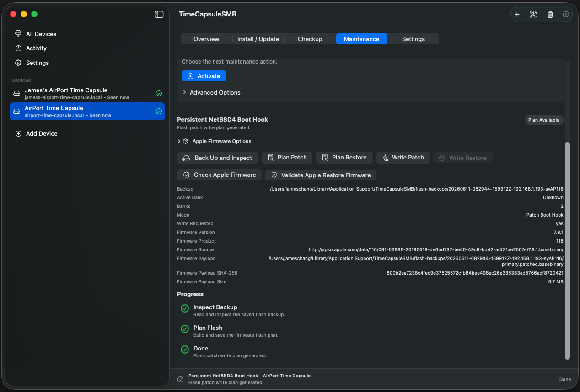Click checkmark status on selected AirPort Time Capsule

coord(159,111)
